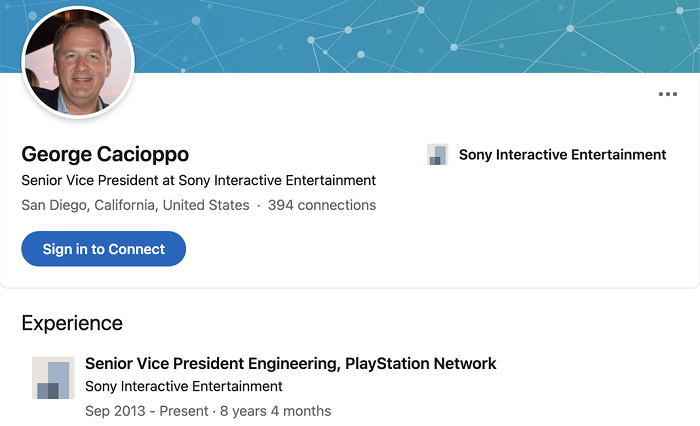Click the Sign in to Connect button
This screenshot has width=700, height=426.
tap(104, 249)
